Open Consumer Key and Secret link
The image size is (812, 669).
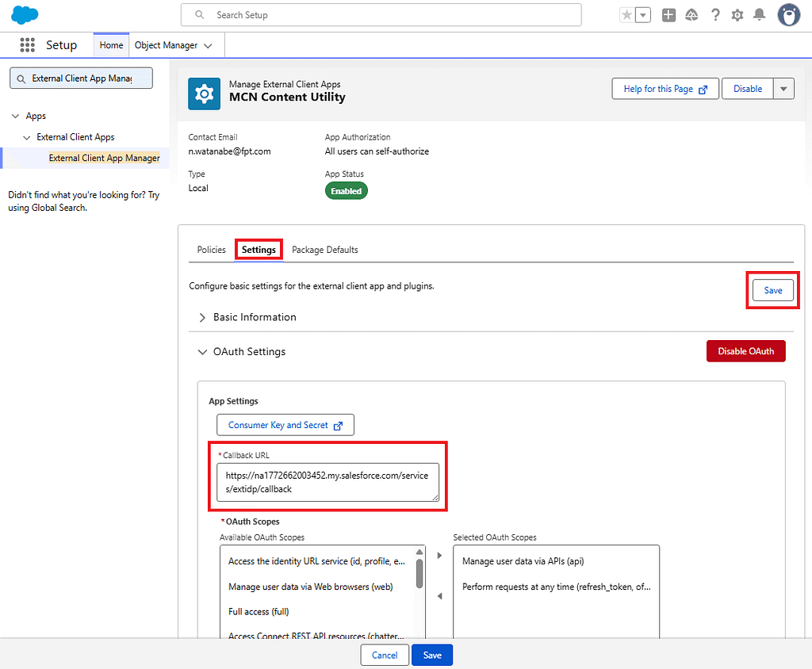click(285, 425)
